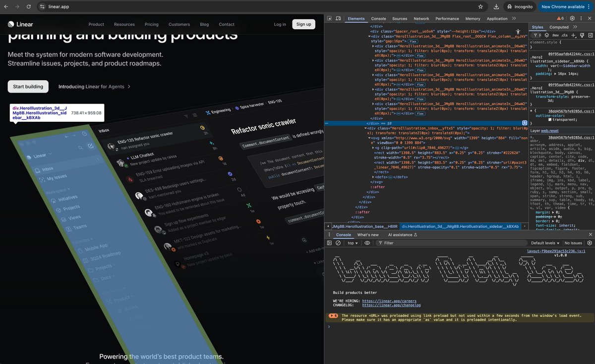Close the console drawer
The height and width of the screenshot is (364, 595).
(x=590, y=235)
